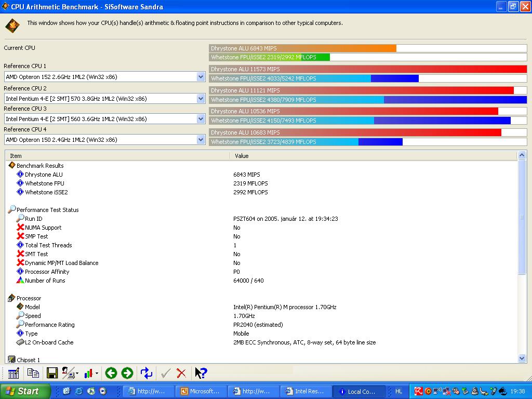Refresh results with the blue arrows icon
Screen dimensions: 532x399
tap(146, 373)
